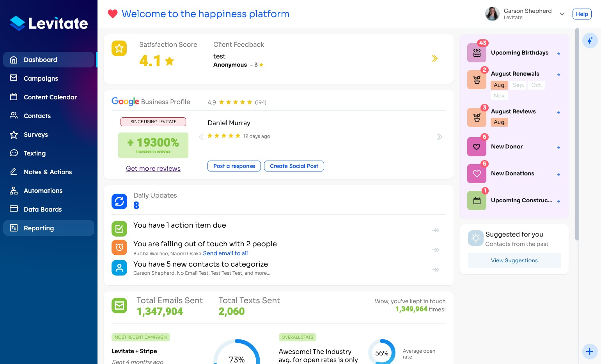Click the New Donor heart icon
Screen dimensions: 601x364
coord(477,147)
